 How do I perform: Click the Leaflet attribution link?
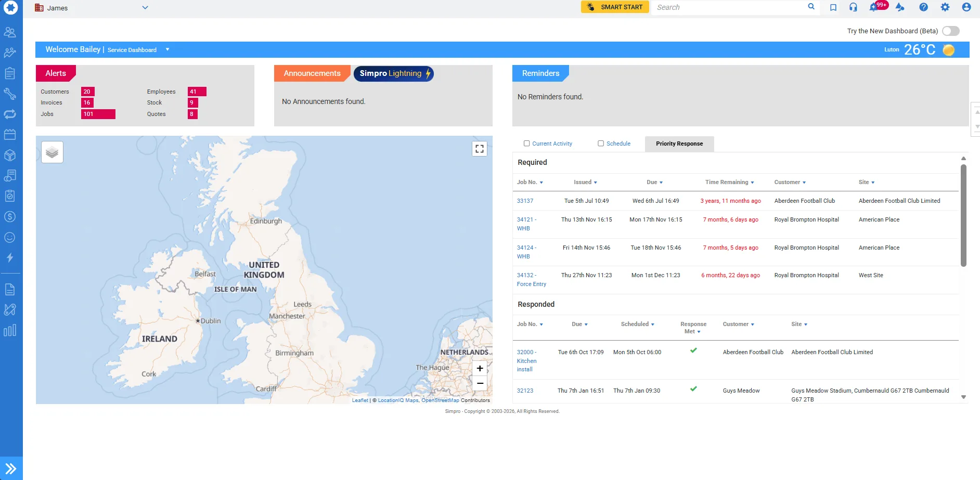(x=360, y=400)
